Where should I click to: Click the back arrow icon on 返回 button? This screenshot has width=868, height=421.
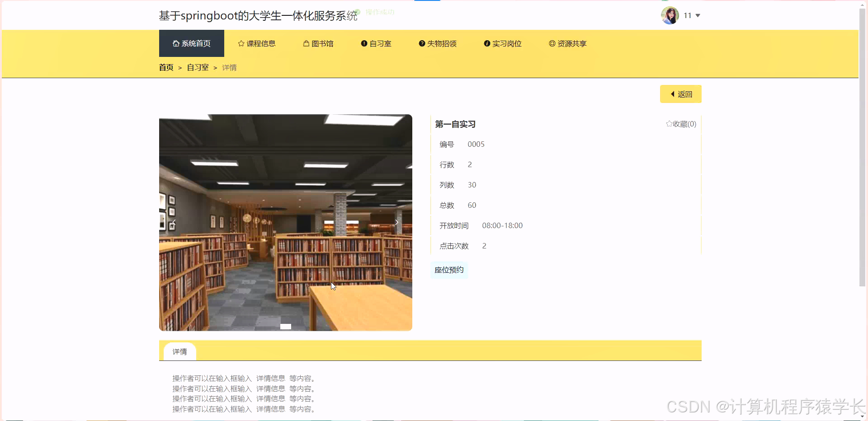[x=673, y=94]
